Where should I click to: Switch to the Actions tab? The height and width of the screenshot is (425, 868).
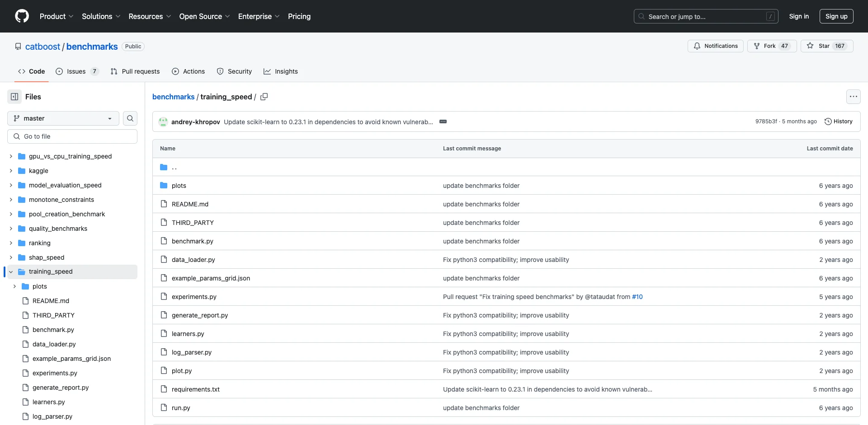tap(189, 71)
